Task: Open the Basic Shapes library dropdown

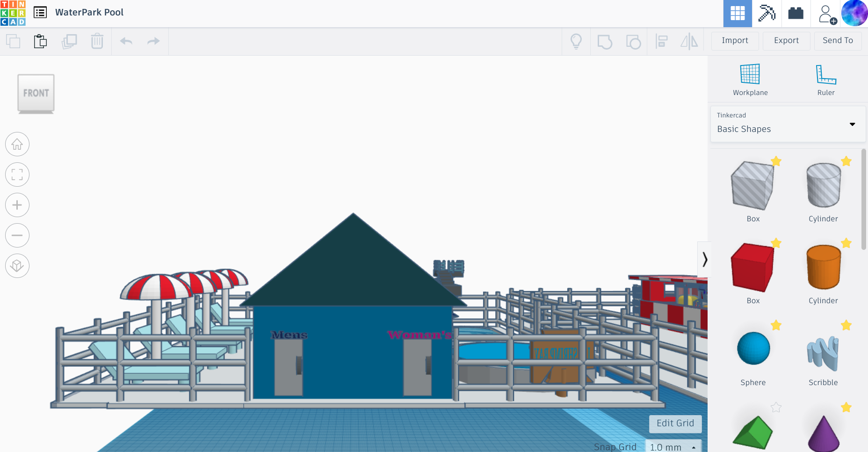Action: (x=788, y=124)
